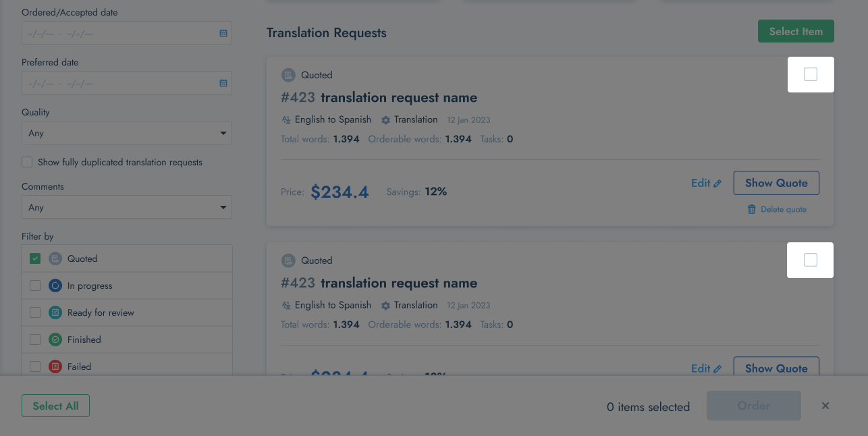Select the first translation request checkbox

pos(811,74)
